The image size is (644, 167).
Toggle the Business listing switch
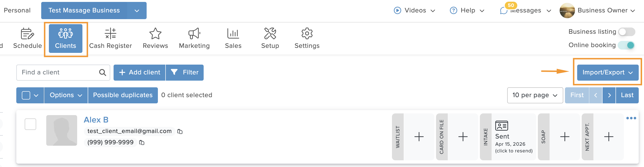627,32
